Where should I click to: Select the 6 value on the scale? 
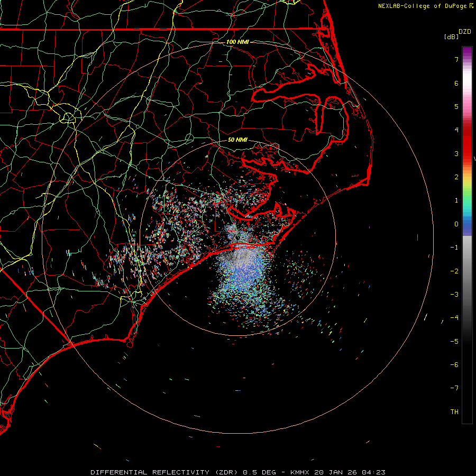tap(456, 83)
